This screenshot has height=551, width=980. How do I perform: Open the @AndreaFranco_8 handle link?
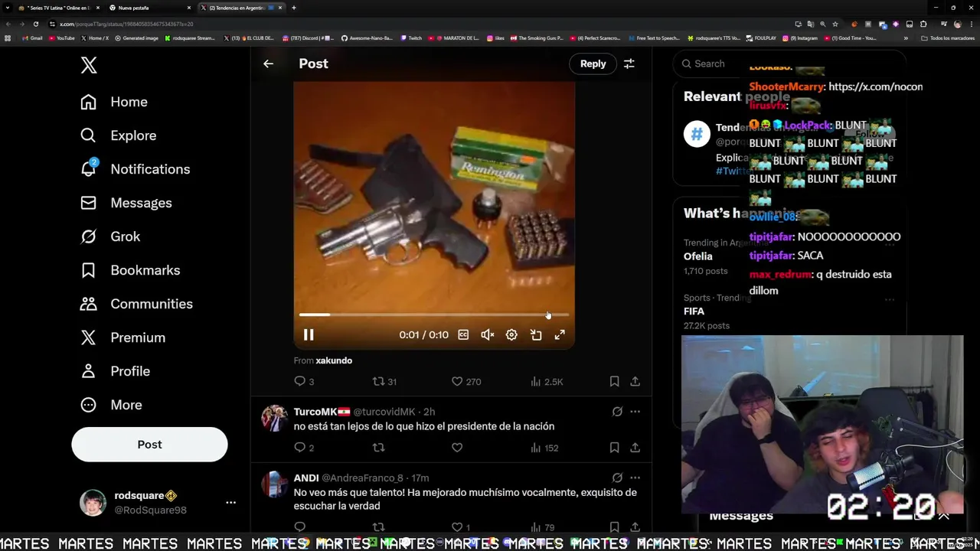(362, 478)
